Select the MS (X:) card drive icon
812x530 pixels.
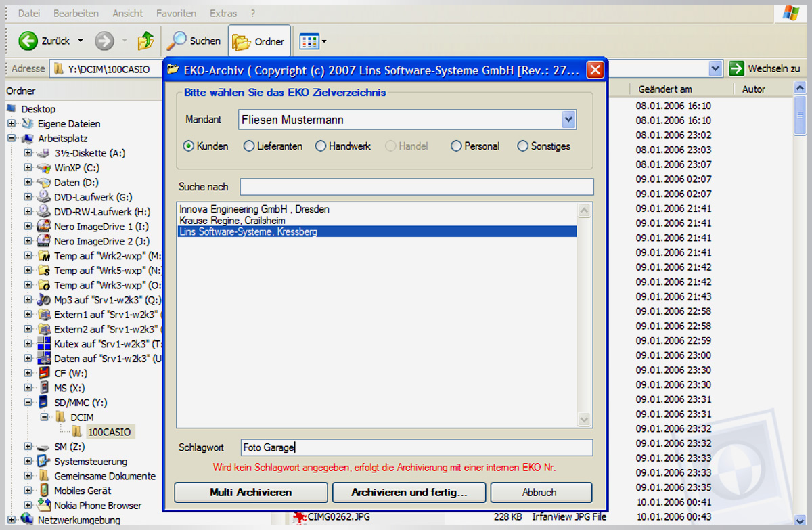(44, 388)
